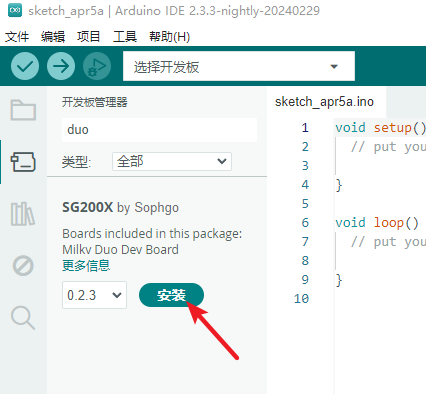
Task: Click the closing brace on line 4
Action: [x=339, y=185]
